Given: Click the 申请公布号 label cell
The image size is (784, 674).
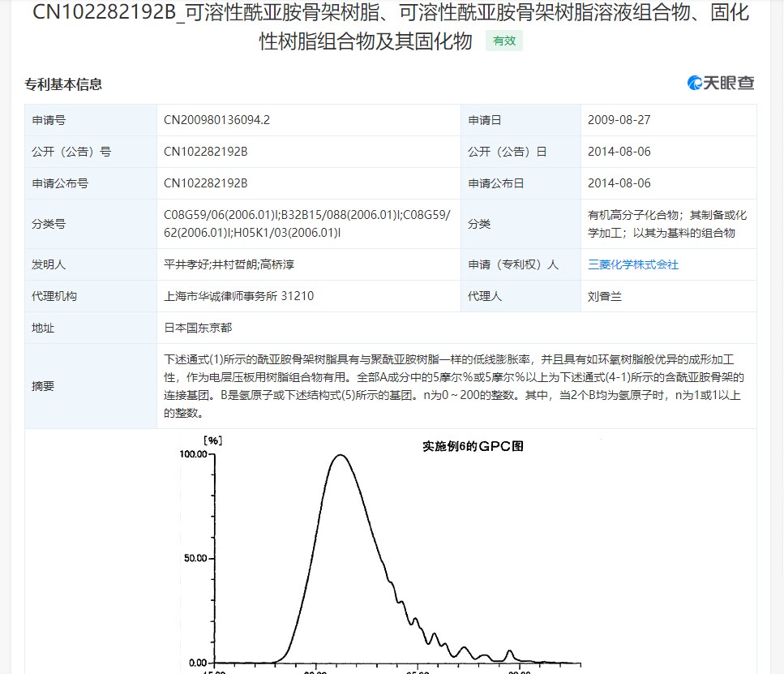Looking at the screenshot, I should tap(91, 183).
